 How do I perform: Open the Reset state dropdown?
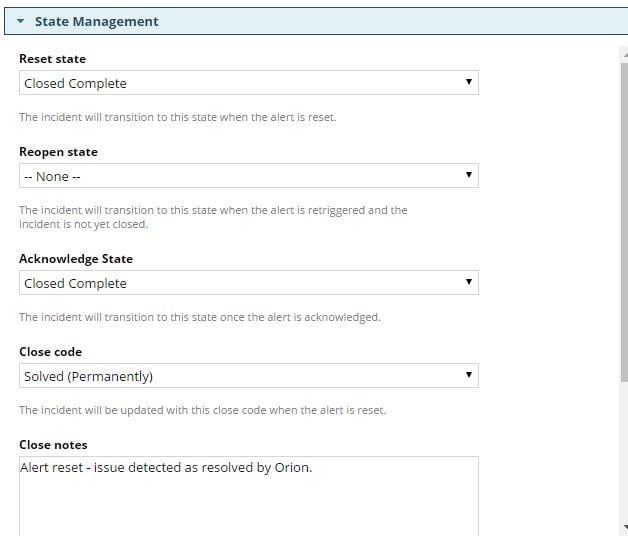pos(240,83)
